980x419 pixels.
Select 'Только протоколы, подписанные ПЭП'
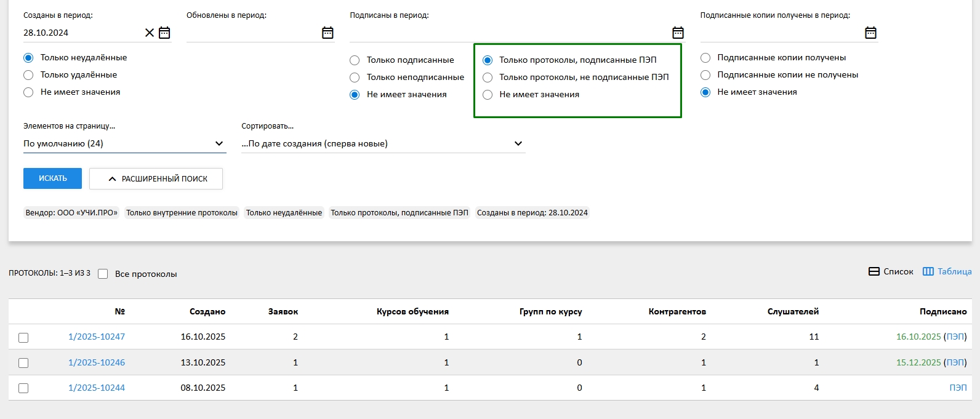[488, 60]
